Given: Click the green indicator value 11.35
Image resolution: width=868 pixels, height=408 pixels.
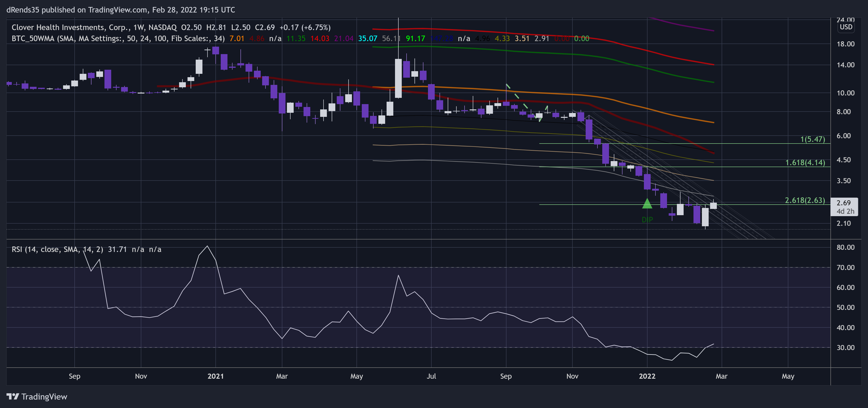Looking at the screenshot, I should coord(296,38).
